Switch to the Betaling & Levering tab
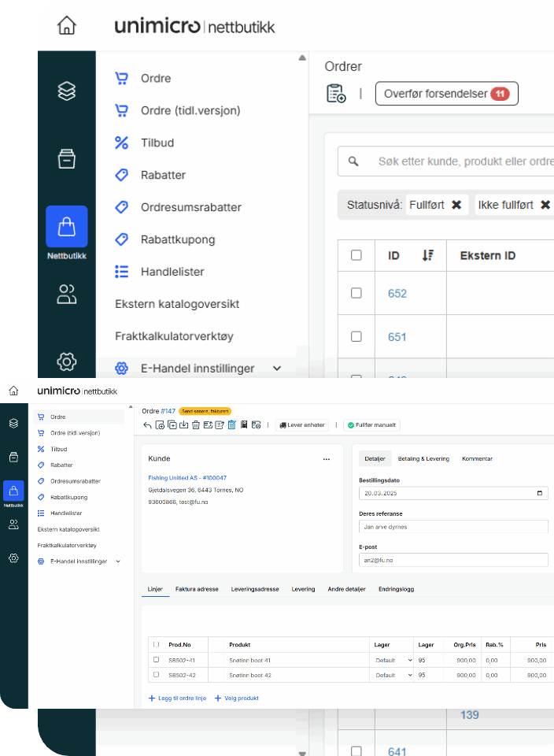Image resolution: width=554 pixels, height=756 pixels. click(423, 458)
